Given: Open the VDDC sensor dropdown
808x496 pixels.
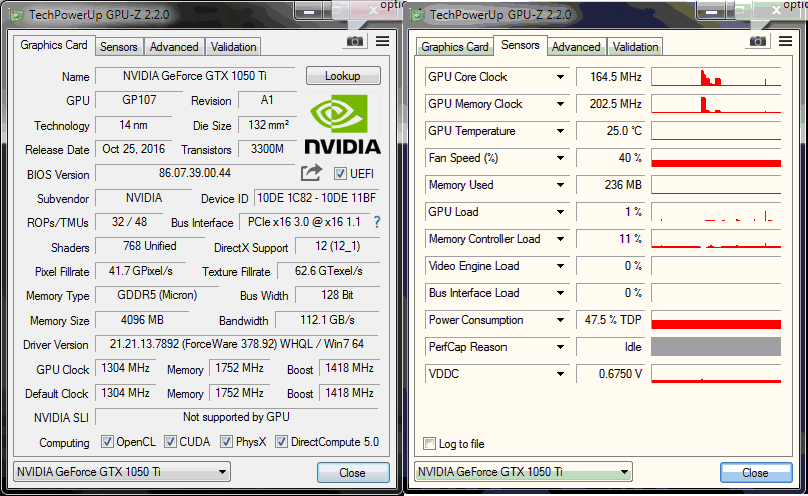Looking at the screenshot, I should point(560,374).
